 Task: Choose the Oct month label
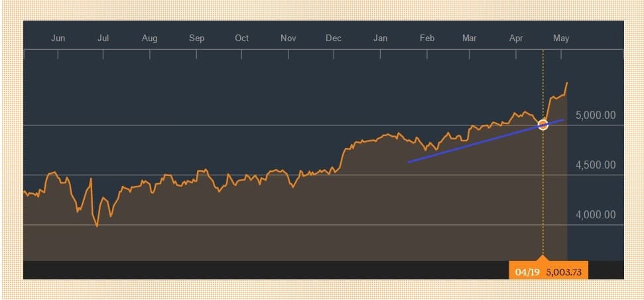point(241,38)
